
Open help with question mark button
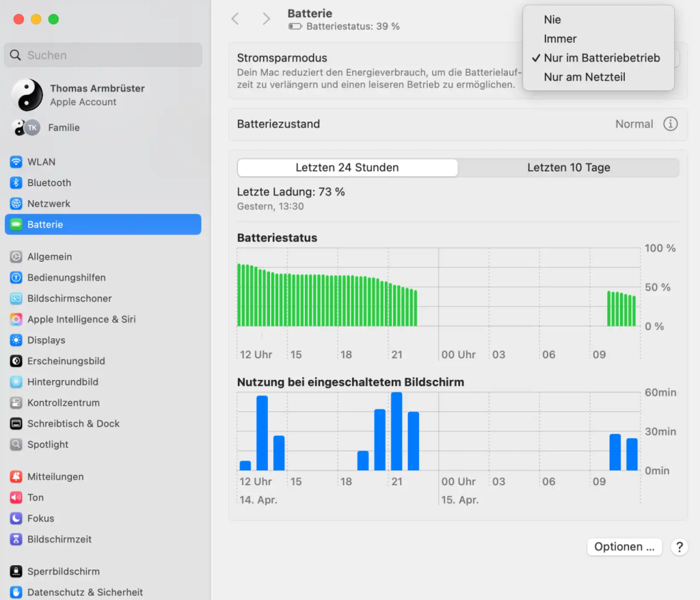(678, 547)
